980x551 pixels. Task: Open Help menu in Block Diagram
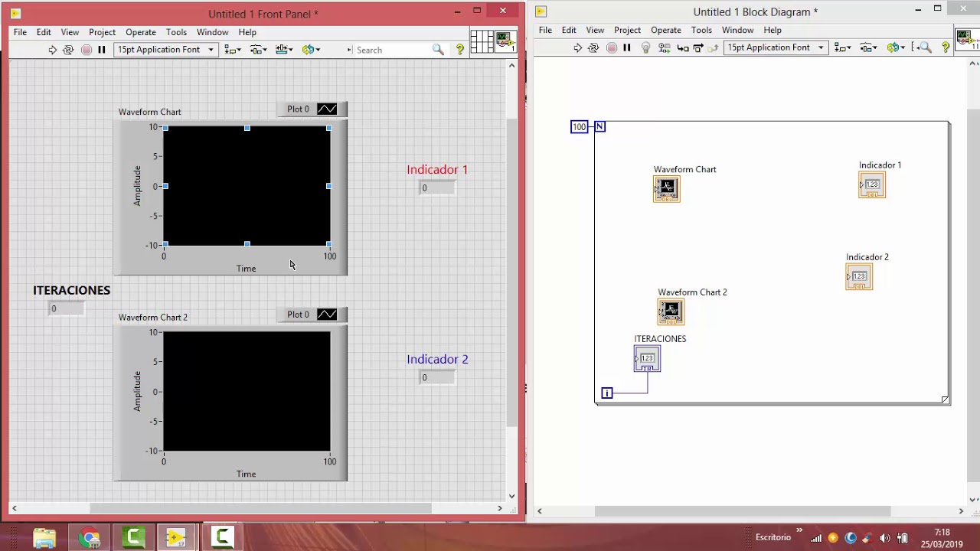click(773, 30)
